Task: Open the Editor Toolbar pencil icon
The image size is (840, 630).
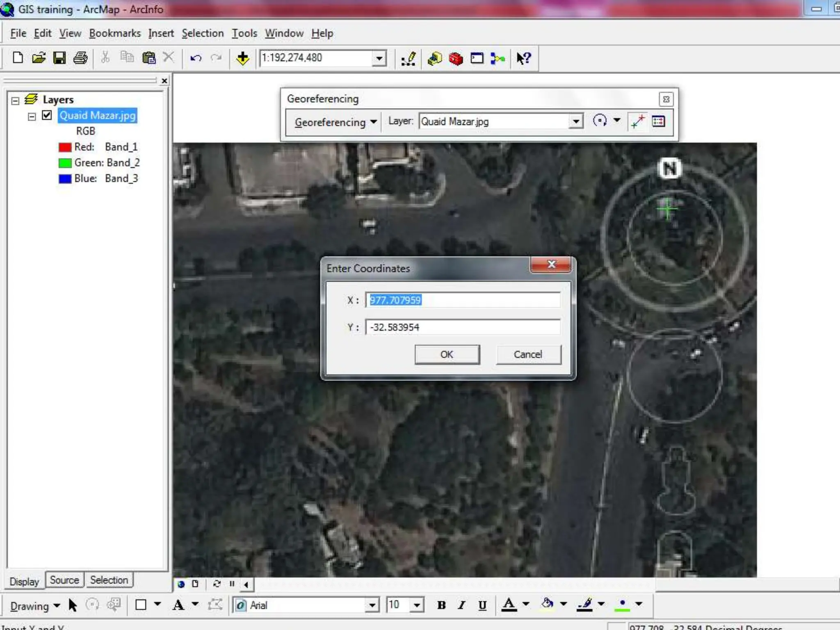Action: coord(408,59)
